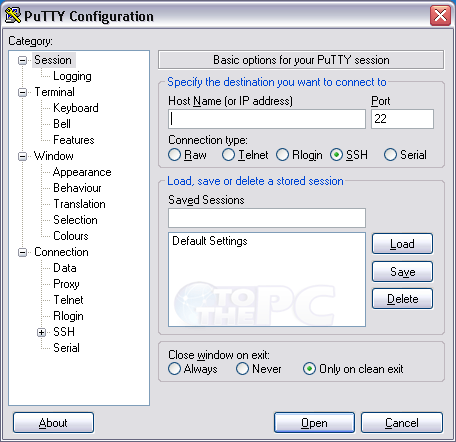Open the Logging settings category

[72, 76]
